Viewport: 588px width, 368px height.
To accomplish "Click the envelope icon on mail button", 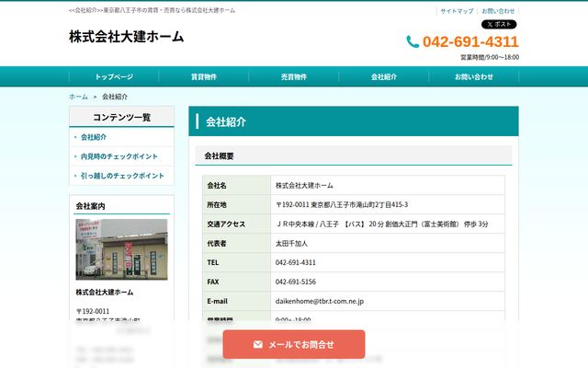I will coord(258,344).
